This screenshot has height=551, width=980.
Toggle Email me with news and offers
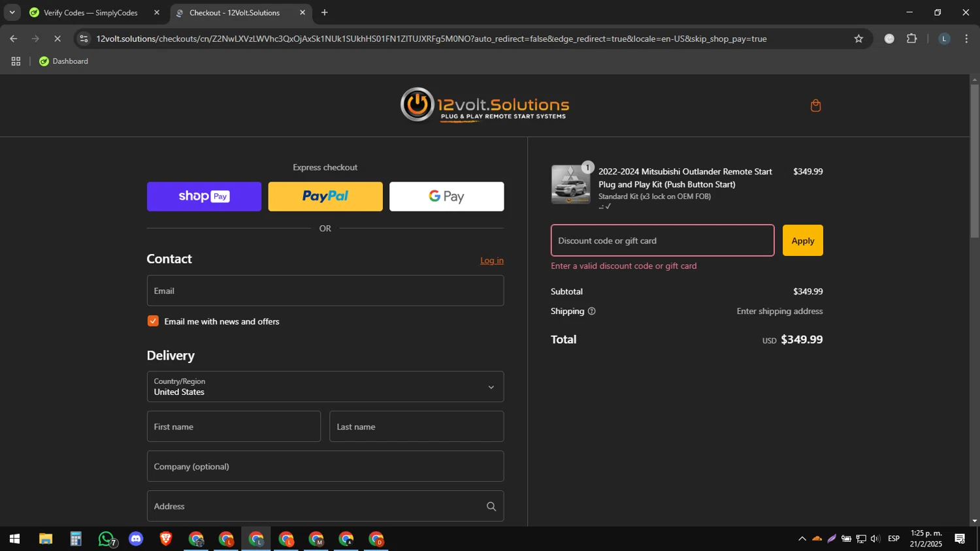(x=153, y=321)
